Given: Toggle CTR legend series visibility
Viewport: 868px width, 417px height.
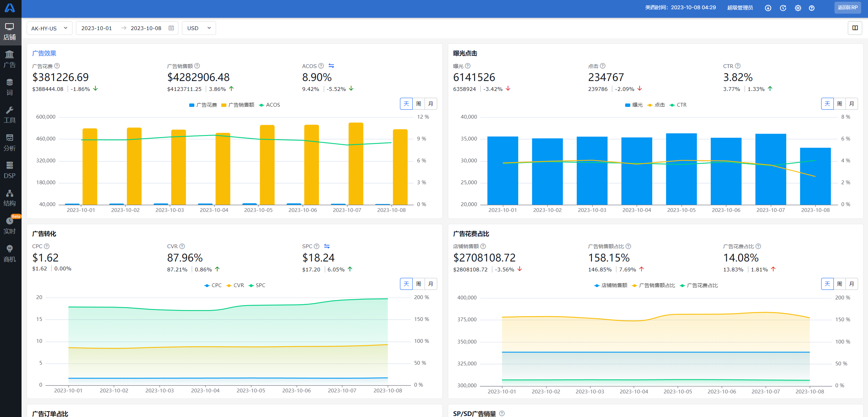Looking at the screenshot, I should (x=678, y=105).
